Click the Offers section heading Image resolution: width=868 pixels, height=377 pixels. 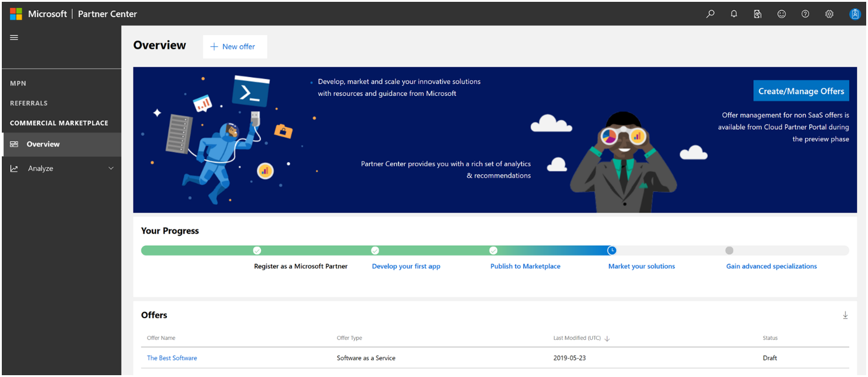tap(154, 315)
